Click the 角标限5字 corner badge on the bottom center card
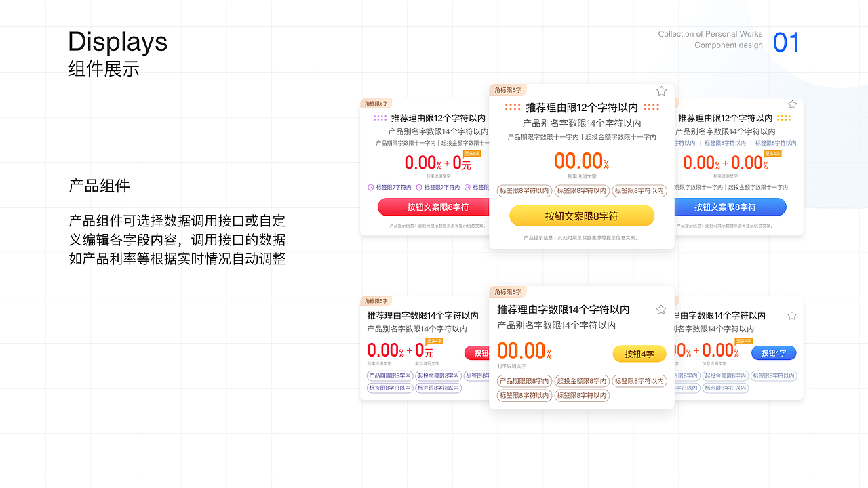 tap(508, 292)
